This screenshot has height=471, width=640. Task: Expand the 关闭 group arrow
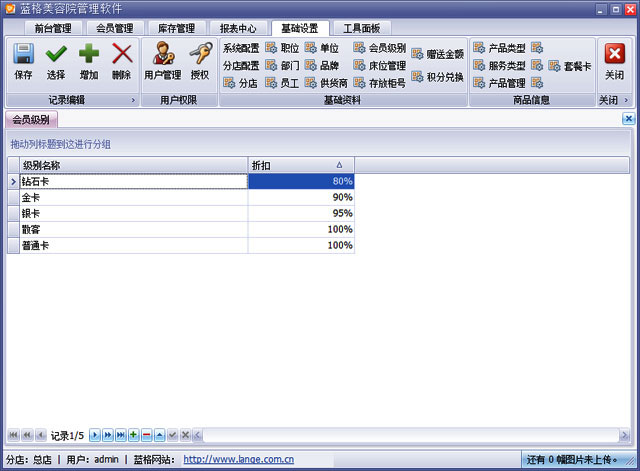[x=626, y=100]
